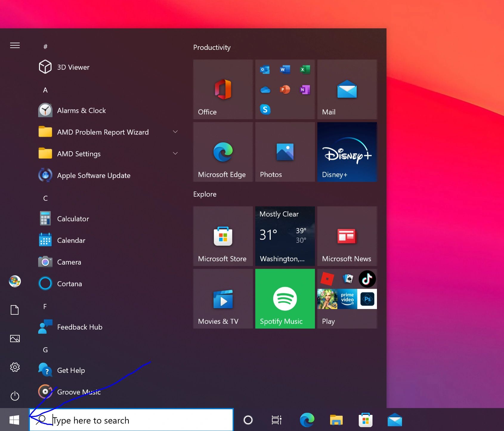This screenshot has height=431, width=504.
Task: Click the Task View taskbar icon
Action: [x=276, y=420]
